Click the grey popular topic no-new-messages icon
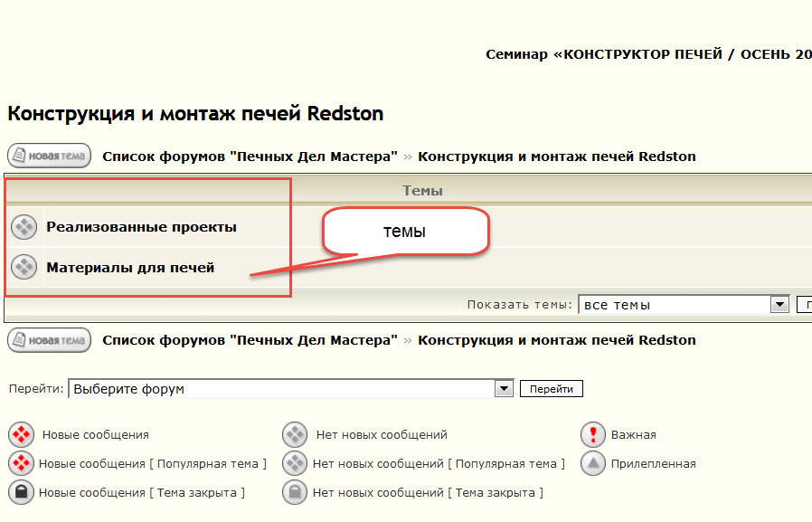 (295, 464)
